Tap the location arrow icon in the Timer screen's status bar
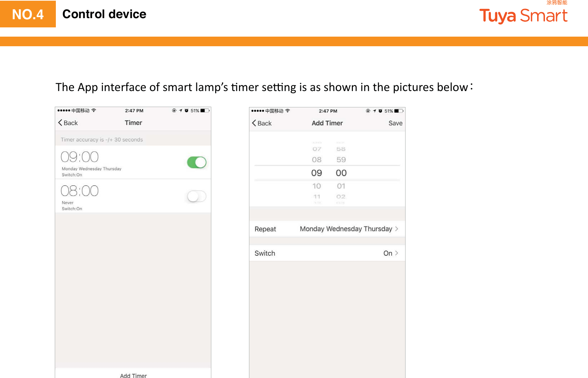The image size is (588, 378). [181, 111]
